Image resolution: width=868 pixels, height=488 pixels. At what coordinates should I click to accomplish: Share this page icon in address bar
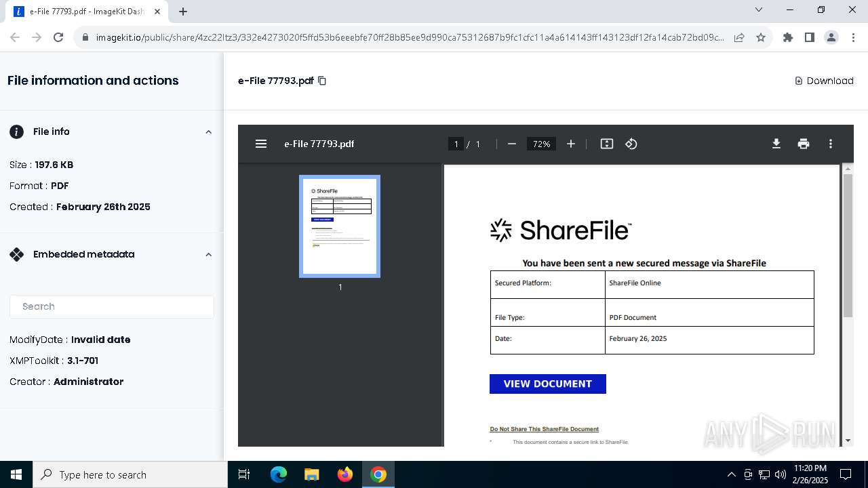point(739,38)
